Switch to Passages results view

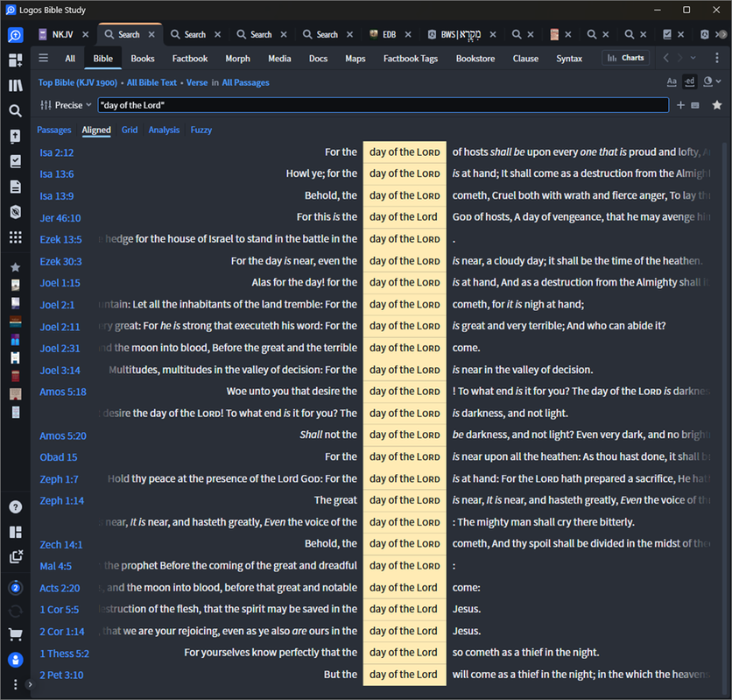(x=54, y=130)
